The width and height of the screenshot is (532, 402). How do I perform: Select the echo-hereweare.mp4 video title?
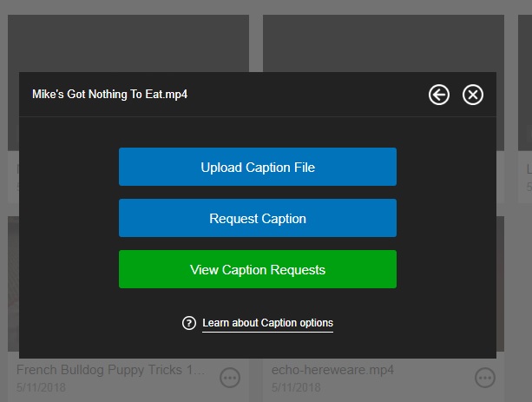pos(333,369)
